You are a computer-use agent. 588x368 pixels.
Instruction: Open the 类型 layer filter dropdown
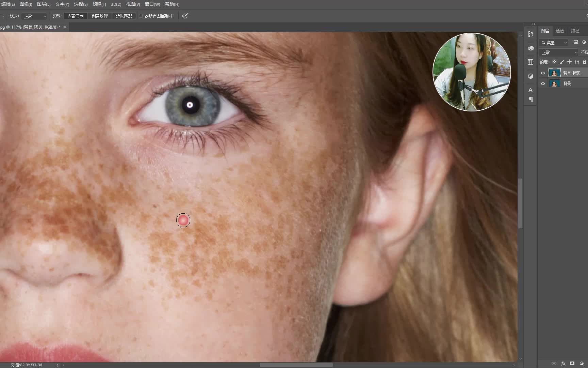coord(554,42)
